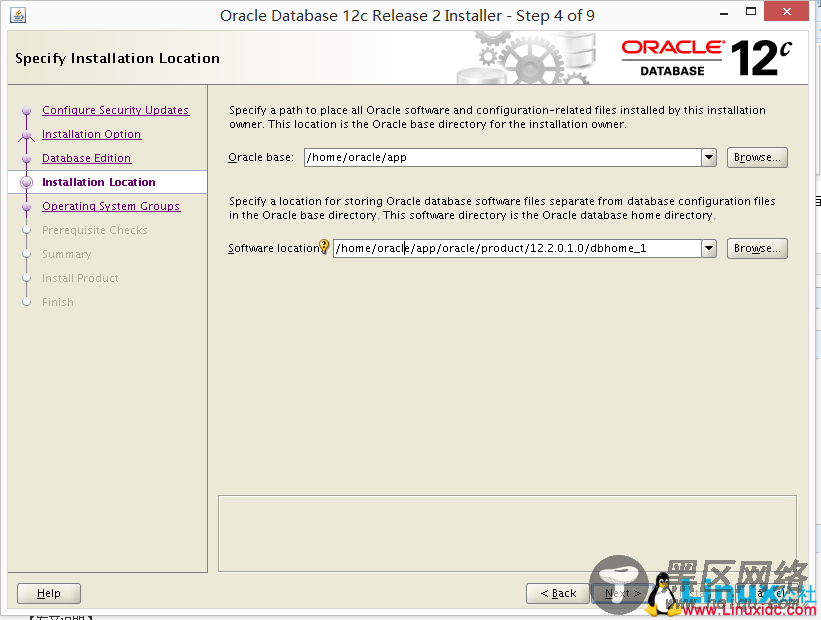Click inside the Software location path field
Viewport: 821px width, 620px height.
coord(517,248)
